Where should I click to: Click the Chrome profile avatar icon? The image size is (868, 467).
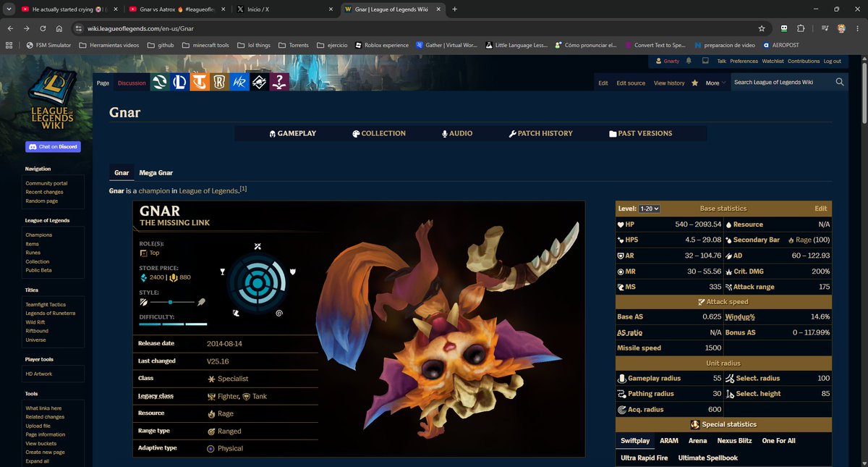(x=841, y=28)
